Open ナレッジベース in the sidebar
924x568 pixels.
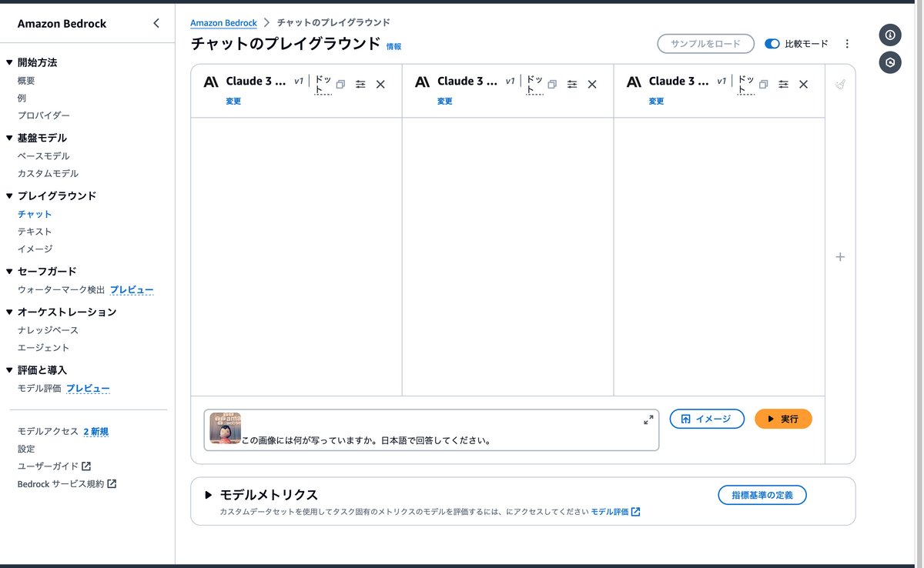click(x=48, y=330)
